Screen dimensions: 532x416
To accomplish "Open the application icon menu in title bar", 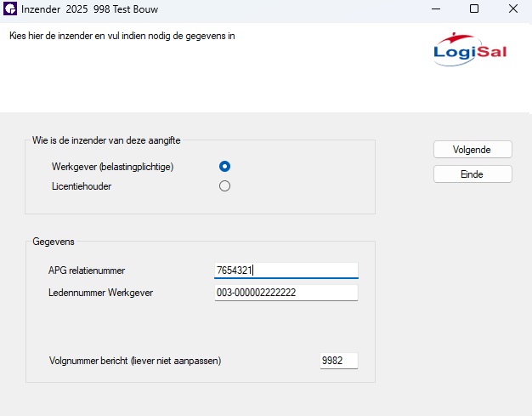I will point(10,9).
